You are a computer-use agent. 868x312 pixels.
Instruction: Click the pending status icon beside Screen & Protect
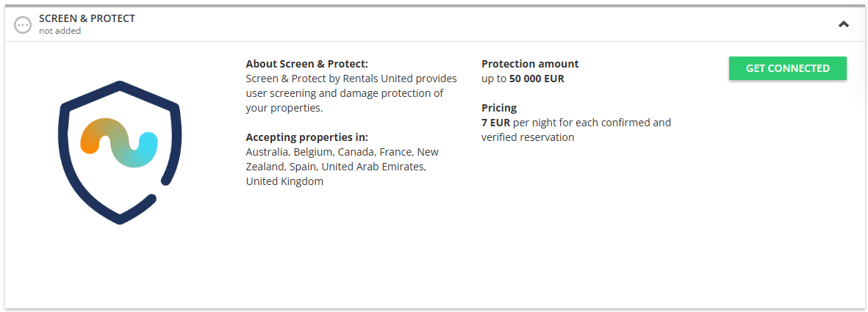23,24
